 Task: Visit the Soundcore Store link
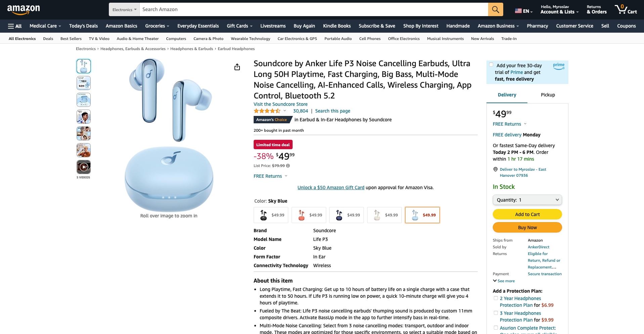281,104
